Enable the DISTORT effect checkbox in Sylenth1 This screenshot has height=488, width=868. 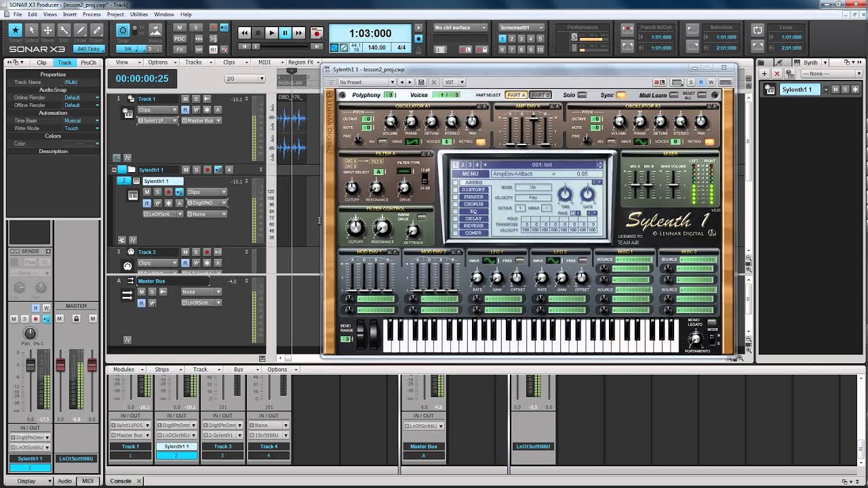click(456, 190)
